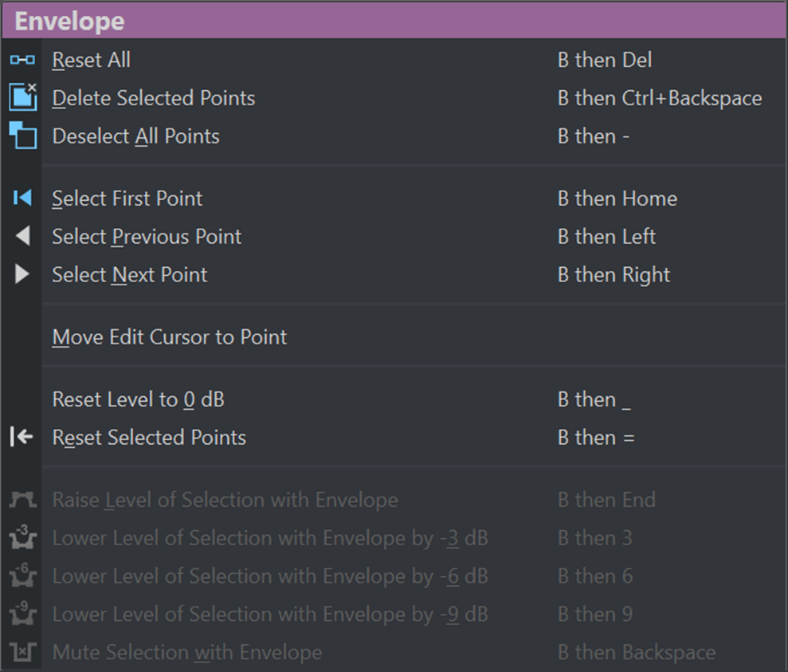
Task: Click the 'B then Left' shortcut text
Action: [x=606, y=237]
